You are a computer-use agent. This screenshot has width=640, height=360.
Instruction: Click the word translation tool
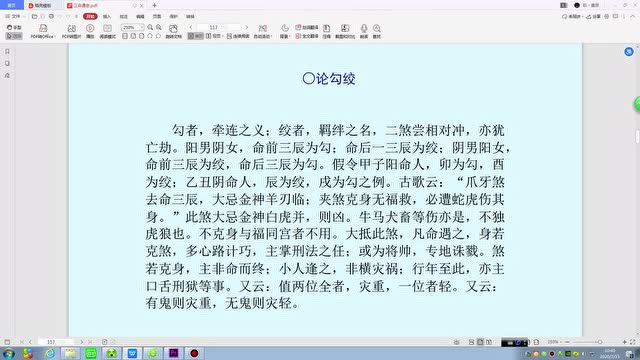click(x=307, y=27)
